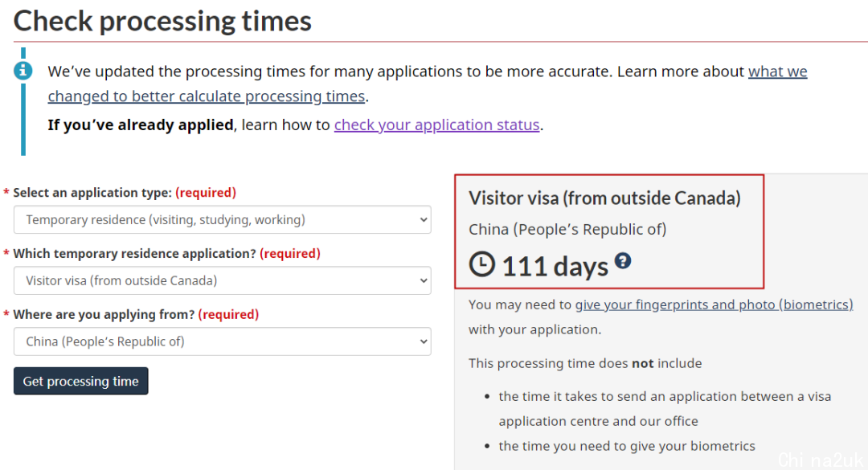Click the '111 days' processing time text
This screenshot has width=868, height=470.
[555, 266]
